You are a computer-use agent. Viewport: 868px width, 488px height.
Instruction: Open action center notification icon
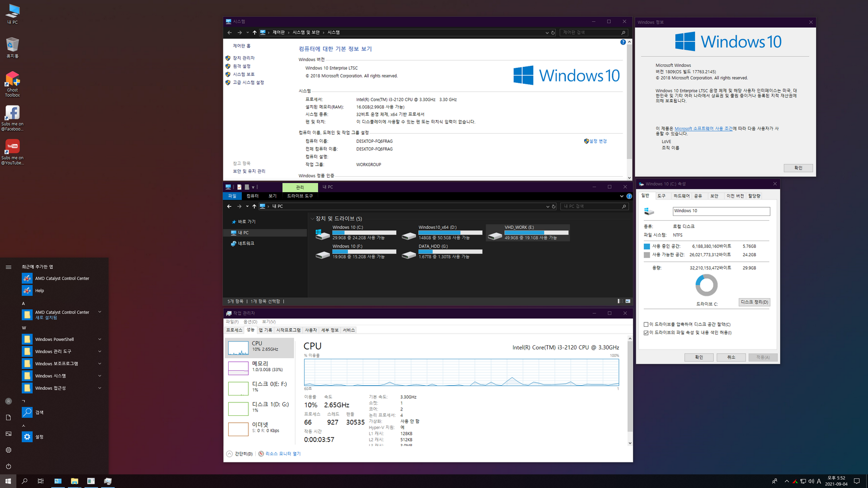857,481
